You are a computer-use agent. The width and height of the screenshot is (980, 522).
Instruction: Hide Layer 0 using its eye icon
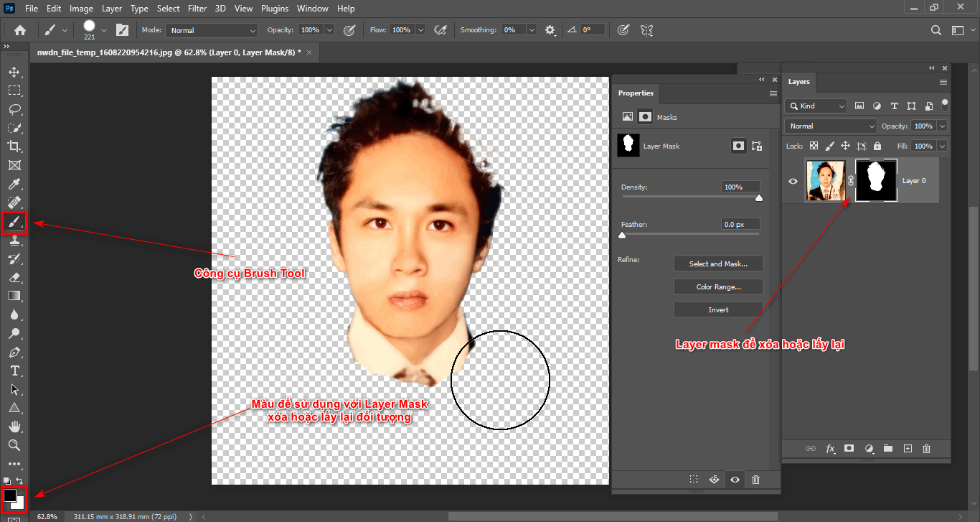(792, 180)
